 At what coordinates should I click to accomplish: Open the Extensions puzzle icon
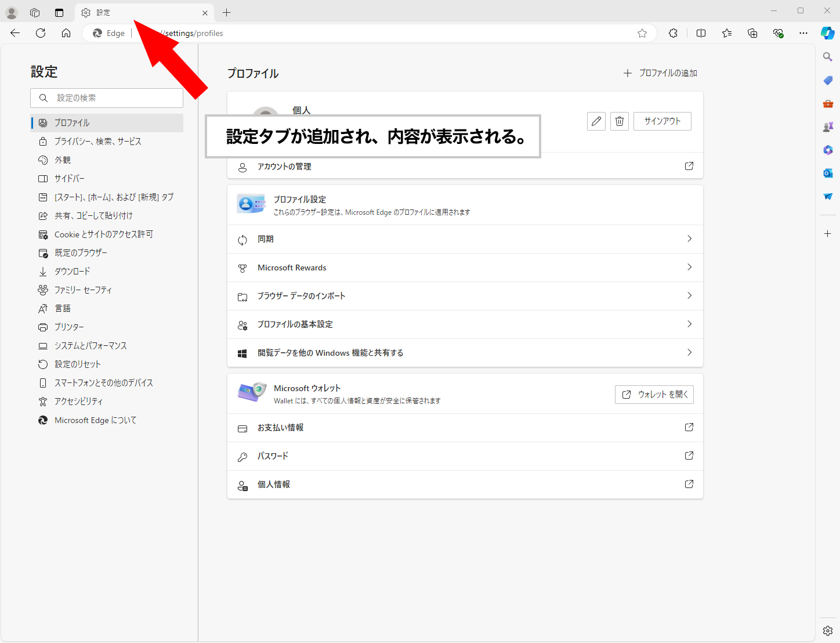(x=673, y=33)
